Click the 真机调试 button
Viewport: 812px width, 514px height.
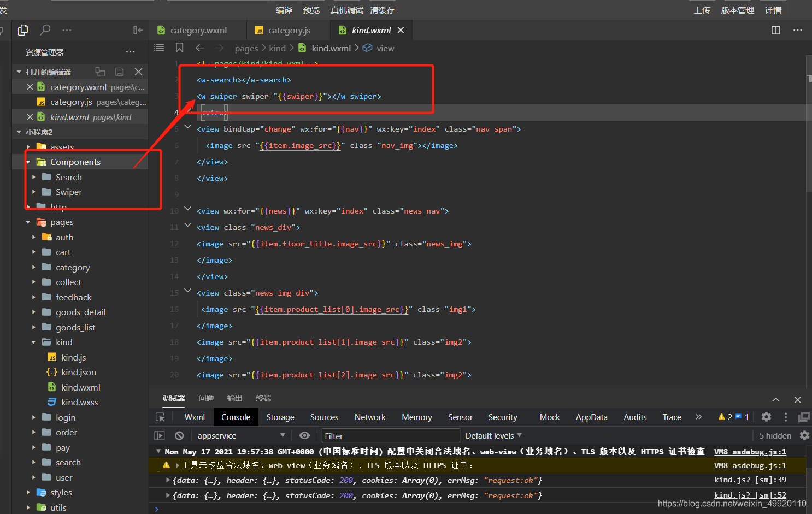click(x=347, y=10)
